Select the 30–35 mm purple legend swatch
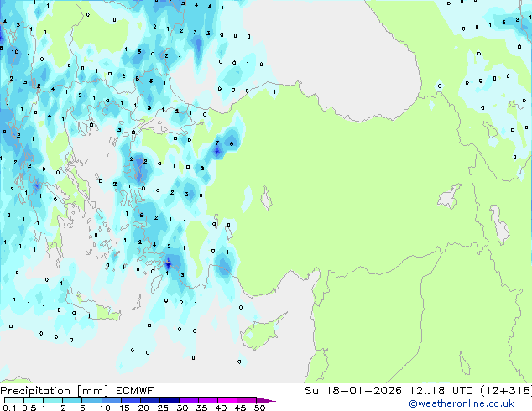The width and height of the screenshot is (532, 411). (188, 400)
